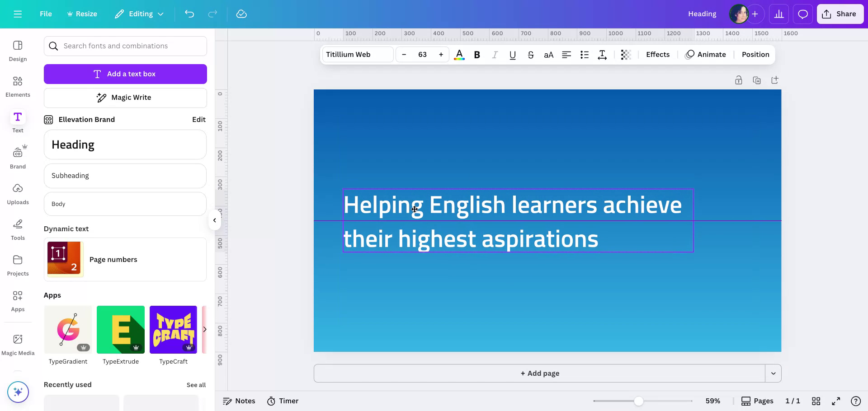
Task: Click the Share button
Action: tap(840, 14)
